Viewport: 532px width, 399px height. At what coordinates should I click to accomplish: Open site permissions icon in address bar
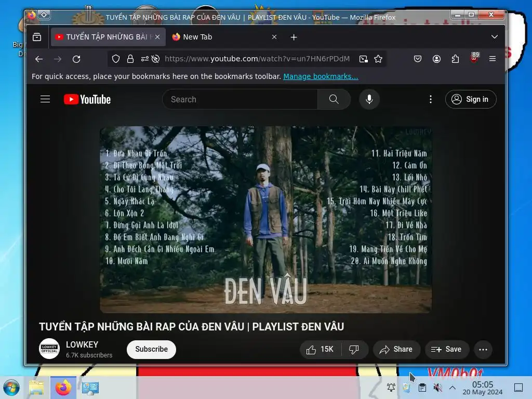(145, 59)
